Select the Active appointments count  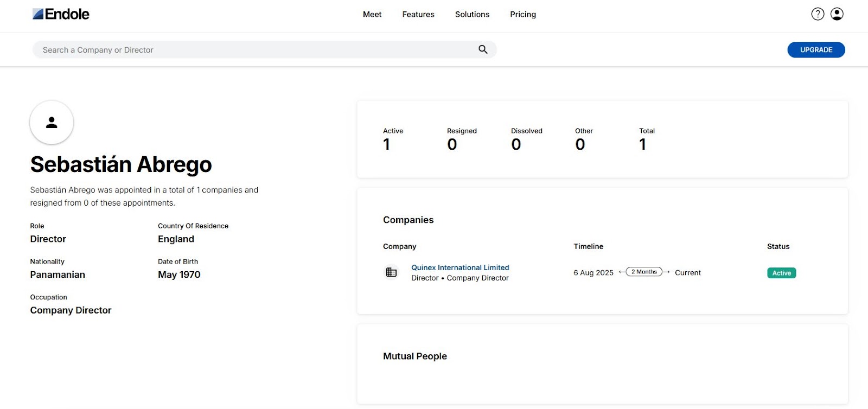(x=387, y=144)
